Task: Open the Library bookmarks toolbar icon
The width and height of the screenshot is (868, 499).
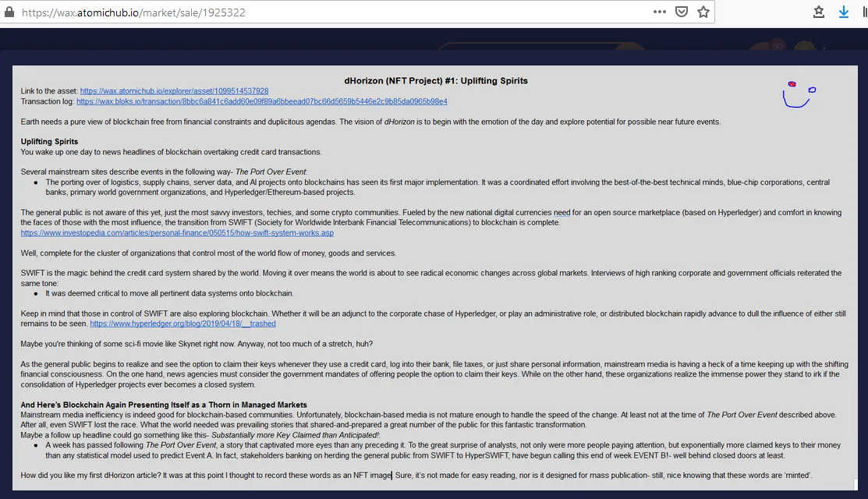Action: click(x=819, y=12)
